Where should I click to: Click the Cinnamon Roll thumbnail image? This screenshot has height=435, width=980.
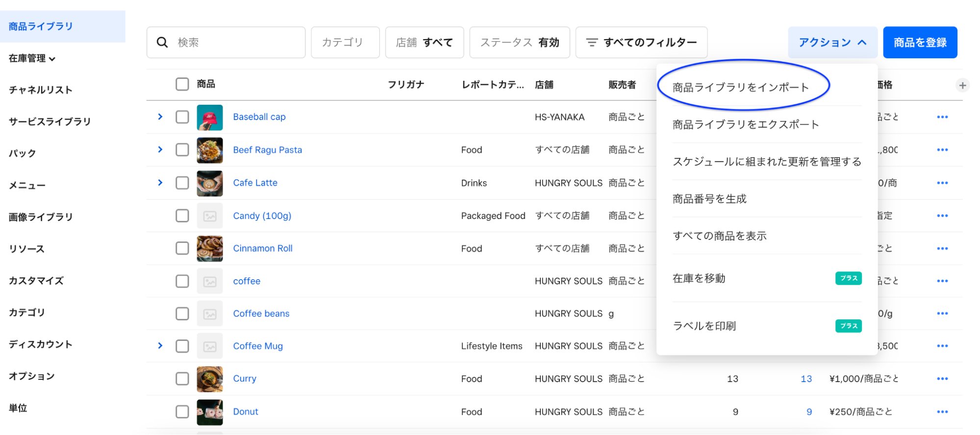click(210, 248)
